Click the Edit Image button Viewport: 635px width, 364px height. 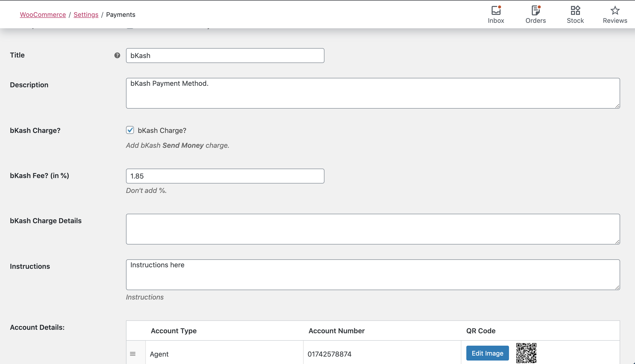coord(487,353)
